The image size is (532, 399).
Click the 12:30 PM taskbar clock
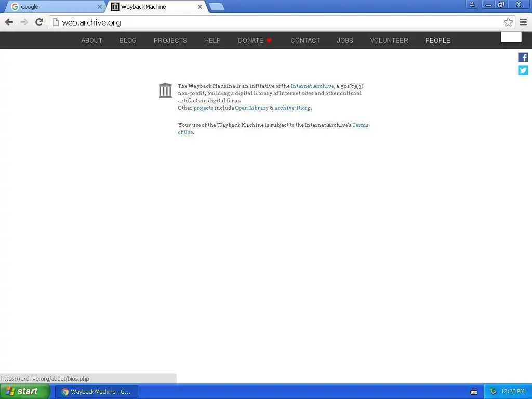pyautogui.click(x=513, y=392)
